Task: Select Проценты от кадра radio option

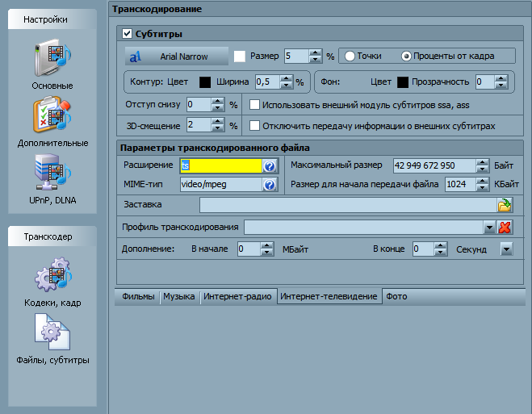Action: click(406, 56)
